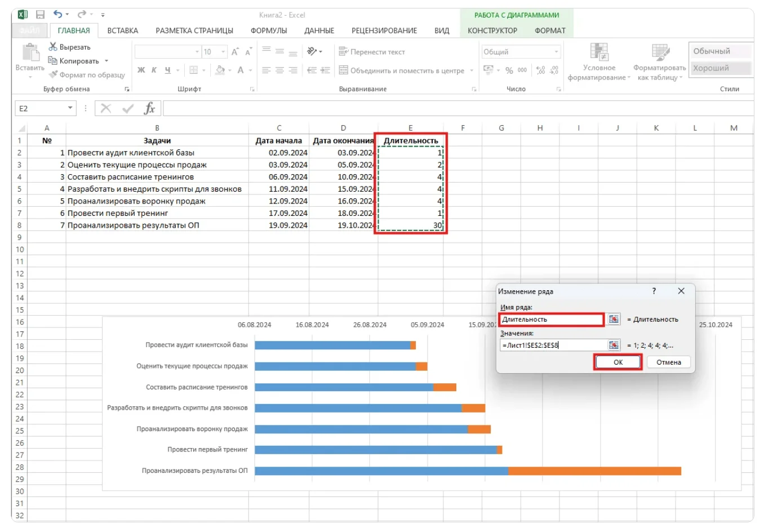Open the ФАЙЛ tab
Screen dimensions: 764x532
[29, 30]
